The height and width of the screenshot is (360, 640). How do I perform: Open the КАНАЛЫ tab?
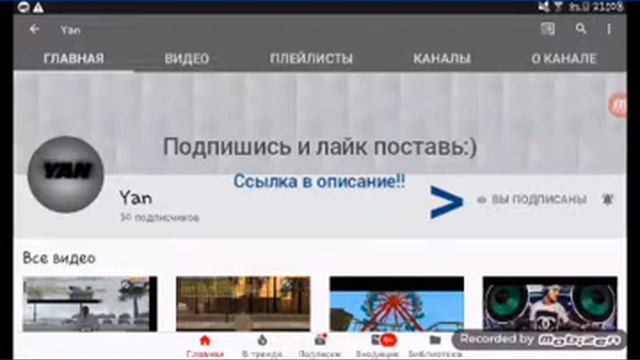[x=442, y=58]
